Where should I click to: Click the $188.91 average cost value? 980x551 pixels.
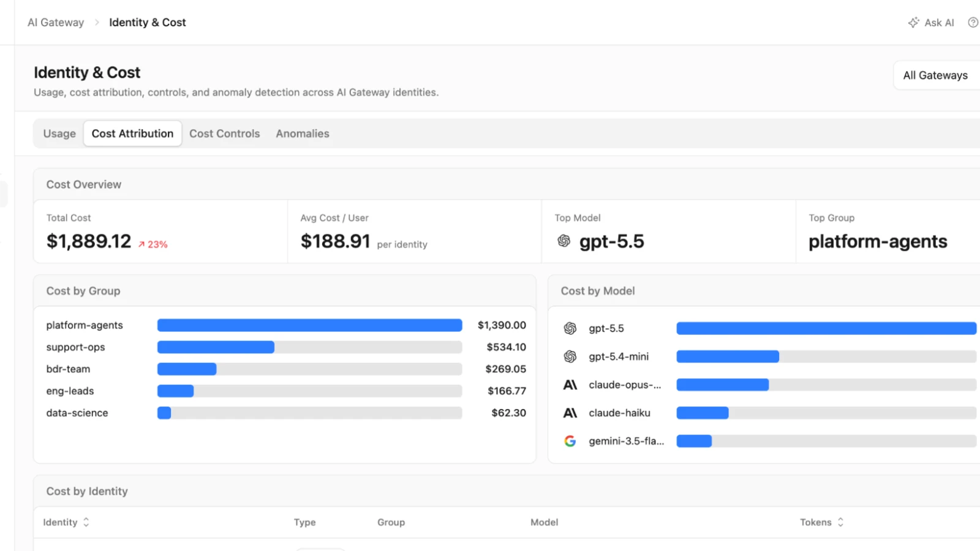[335, 241]
